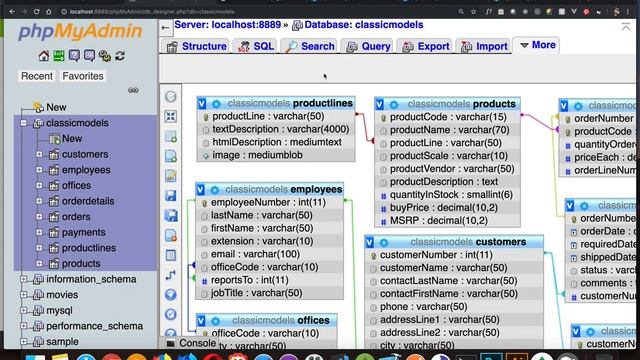Toggle V on bottom-right customerNumber table

[x=576, y=331]
